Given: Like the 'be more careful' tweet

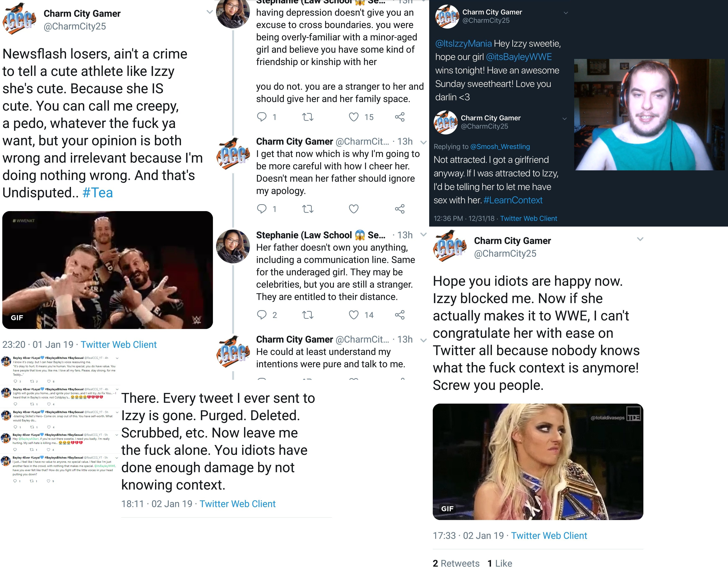Looking at the screenshot, I should click(x=353, y=209).
